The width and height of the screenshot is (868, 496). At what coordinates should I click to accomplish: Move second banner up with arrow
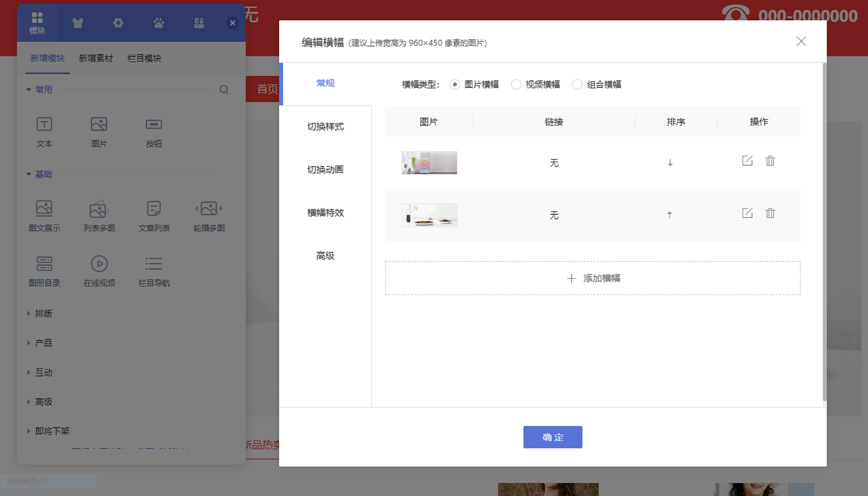tap(669, 215)
